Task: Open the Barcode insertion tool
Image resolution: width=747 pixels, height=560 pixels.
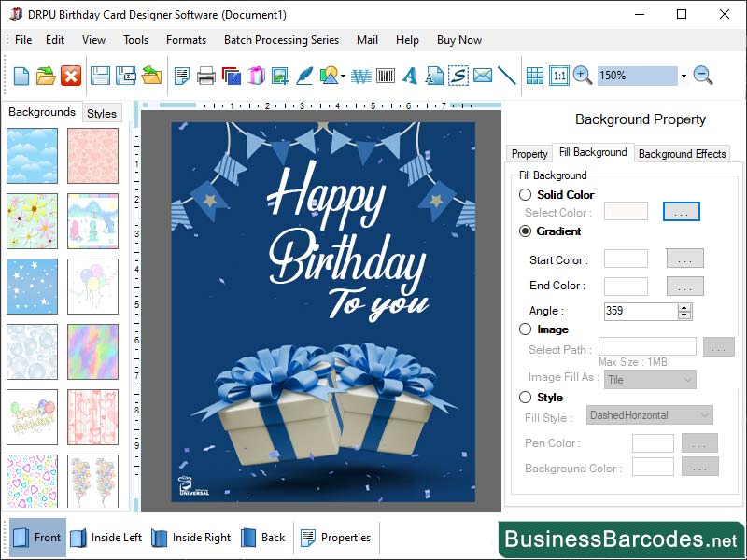Action: pos(385,76)
